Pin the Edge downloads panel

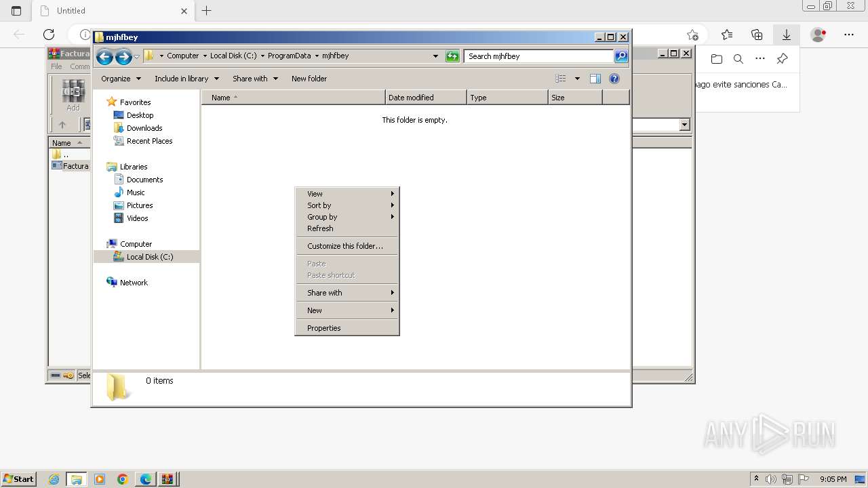[x=782, y=59]
